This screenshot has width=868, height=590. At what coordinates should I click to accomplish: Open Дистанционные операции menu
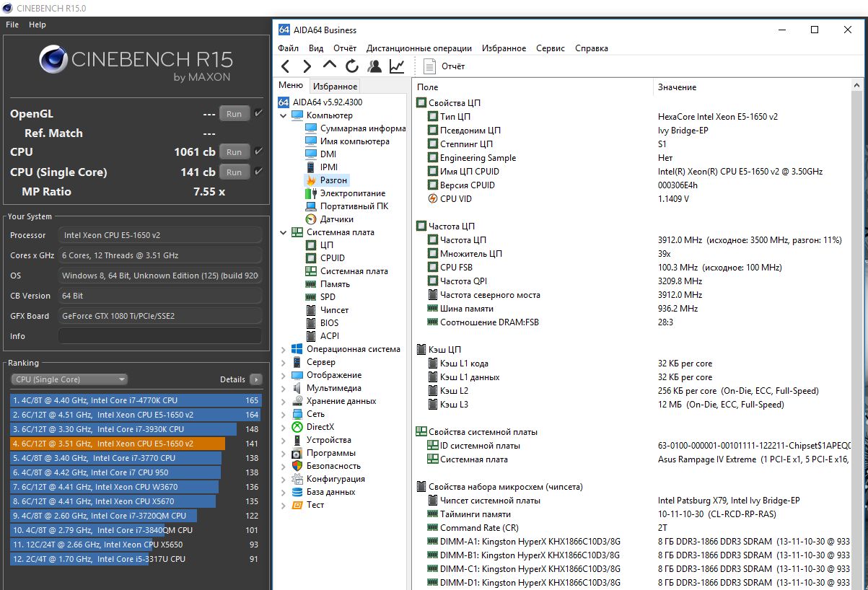coord(419,48)
